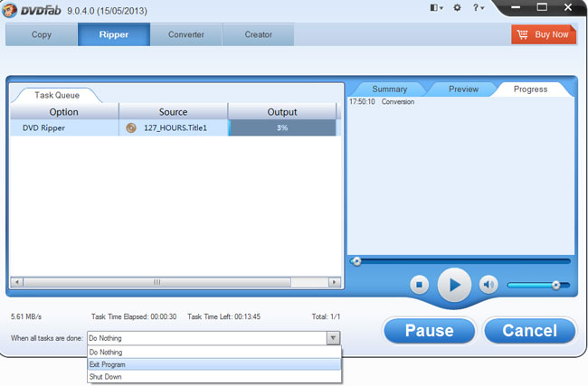Open settings with the gear icon
Viewport: 588px width, 386px height.
pyautogui.click(x=457, y=7)
